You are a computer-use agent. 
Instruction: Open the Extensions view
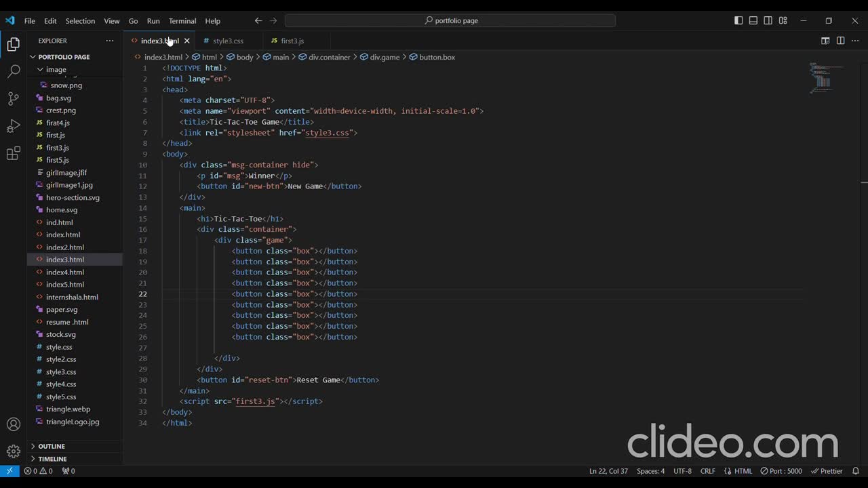(x=14, y=154)
